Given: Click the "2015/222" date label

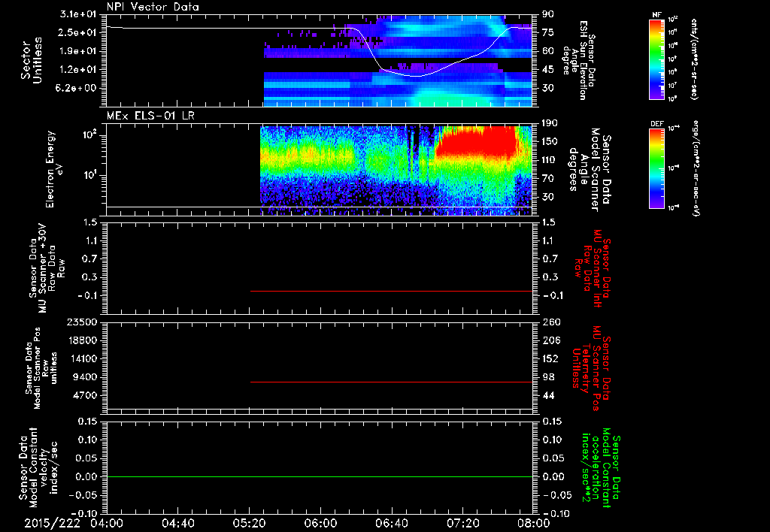Looking at the screenshot, I should pos(52,523).
